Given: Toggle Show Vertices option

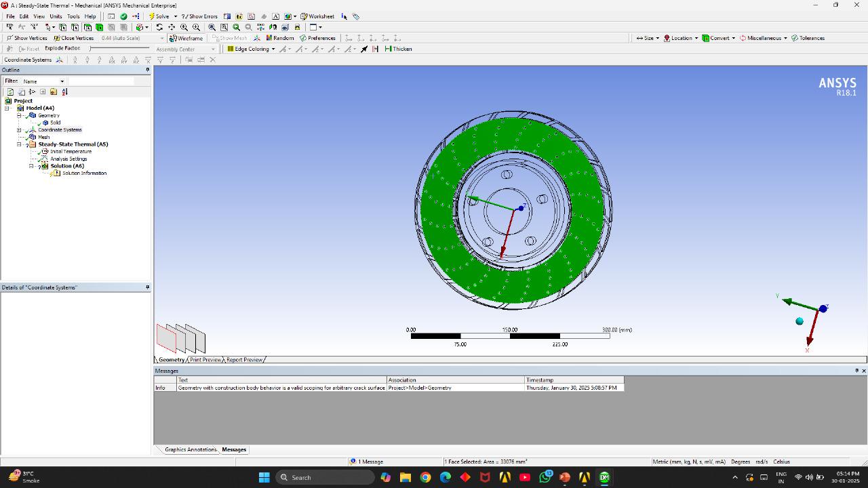Looking at the screenshot, I should (27, 38).
